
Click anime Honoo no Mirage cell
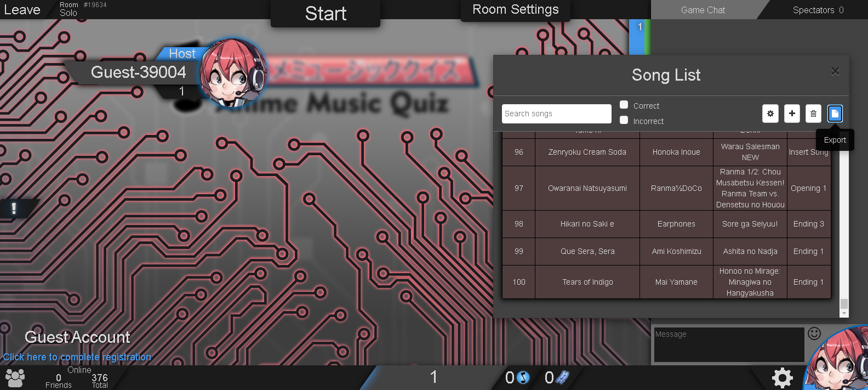[750, 282]
